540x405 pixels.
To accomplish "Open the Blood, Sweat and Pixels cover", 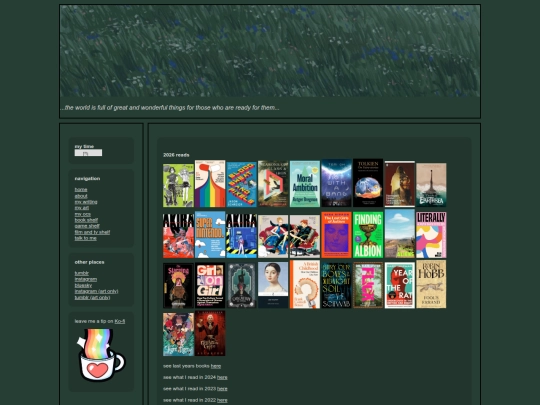I will (x=242, y=185).
